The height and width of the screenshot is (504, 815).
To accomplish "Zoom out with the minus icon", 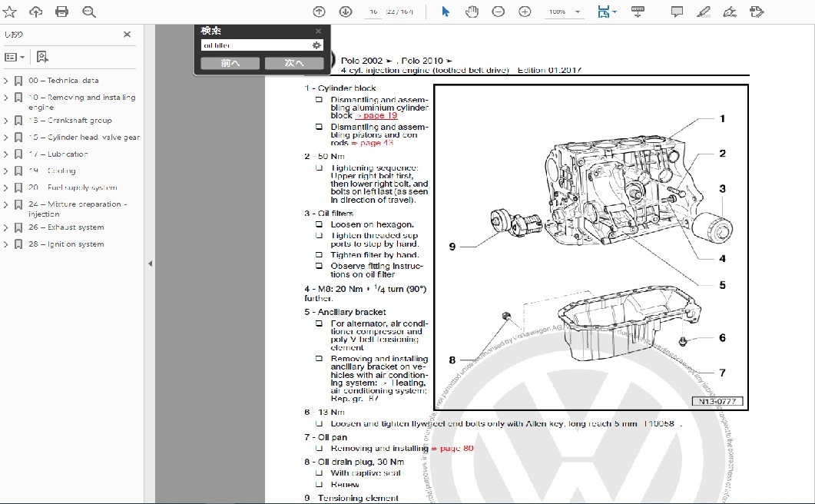I will 498,12.
